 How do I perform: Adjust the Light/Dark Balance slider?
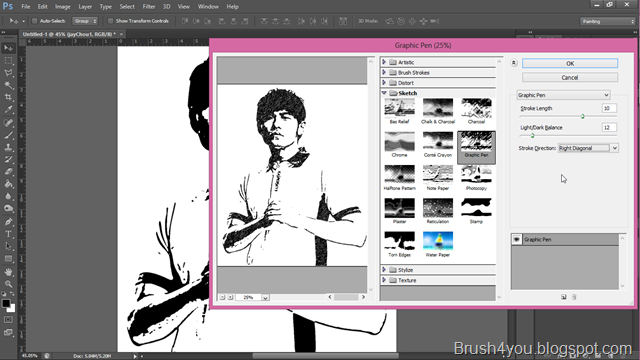532,136
